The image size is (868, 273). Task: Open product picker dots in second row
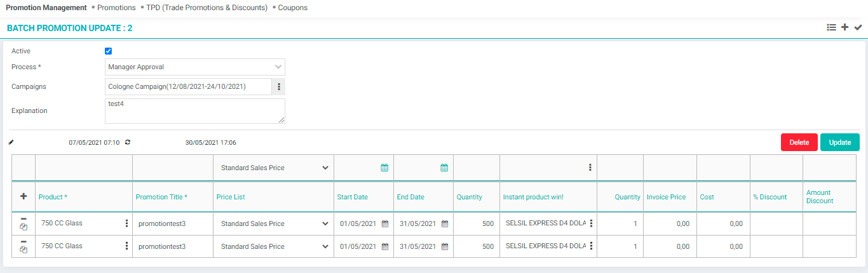coord(126,246)
